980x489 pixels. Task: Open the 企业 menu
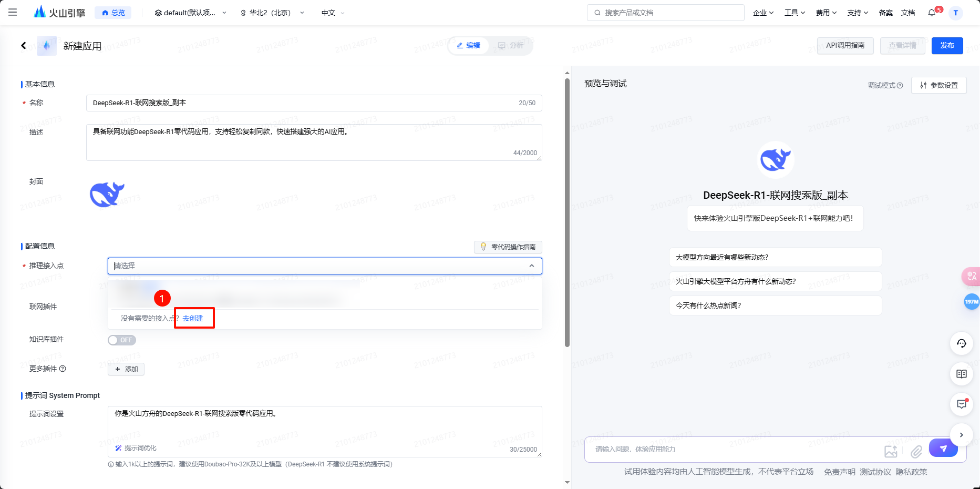(x=763, y=13)
